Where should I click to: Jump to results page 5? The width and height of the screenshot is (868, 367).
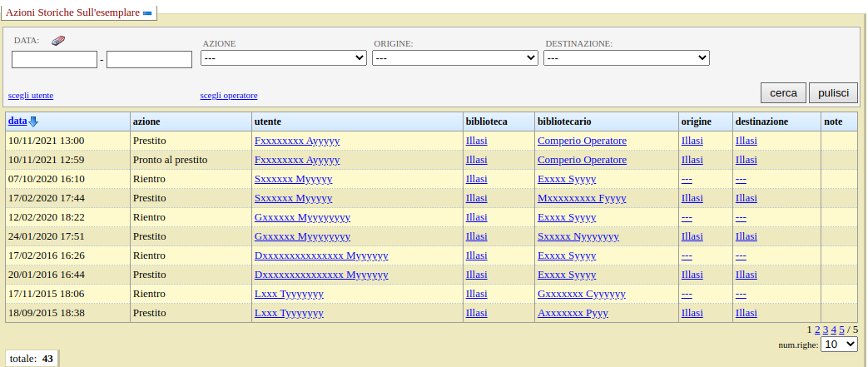click(842, 330)
